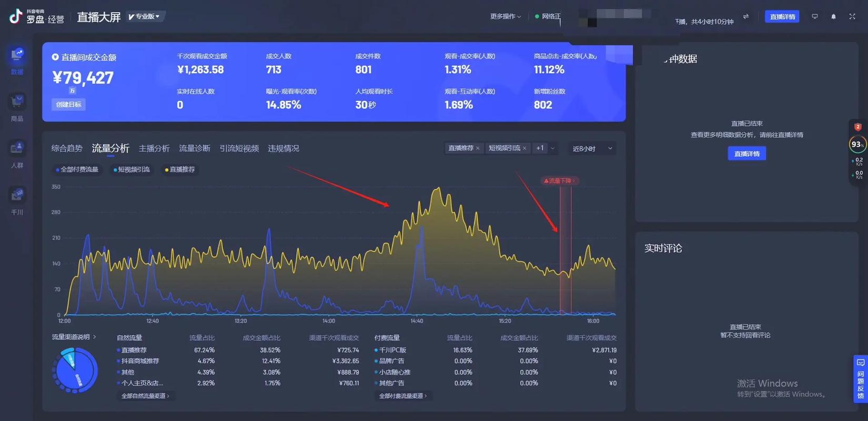The image size is (868, 421).
Task: Open the 数据 section in the sidebar
Action: pyautogui.click(x=17, y=61)
